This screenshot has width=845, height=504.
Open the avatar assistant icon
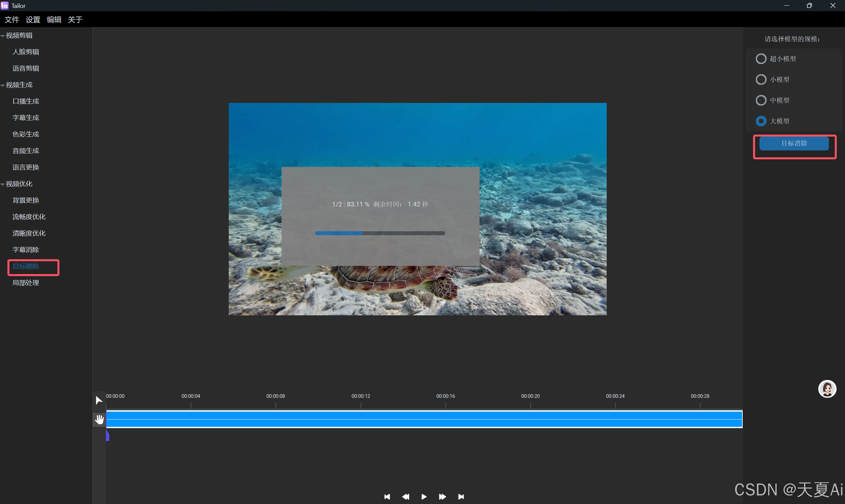(x=827, y=389)
